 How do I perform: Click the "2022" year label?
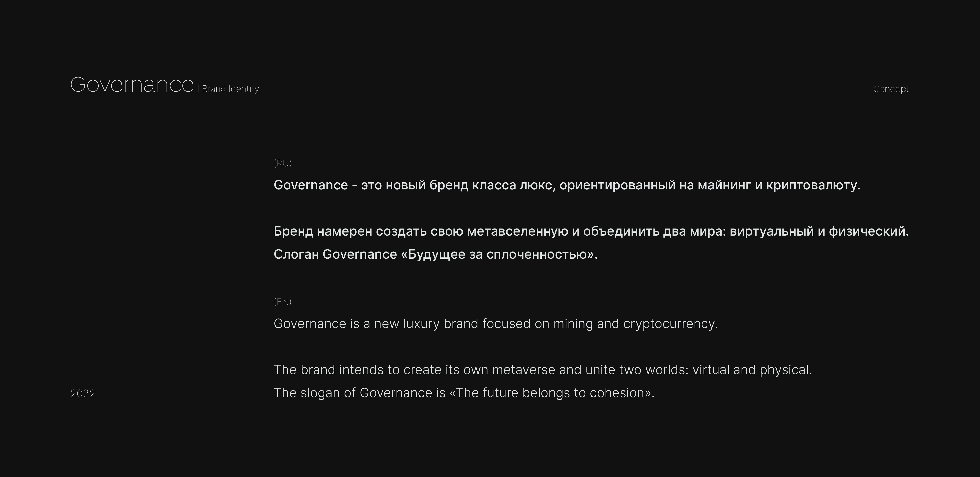pyautogui.click(x=82, y=393)
